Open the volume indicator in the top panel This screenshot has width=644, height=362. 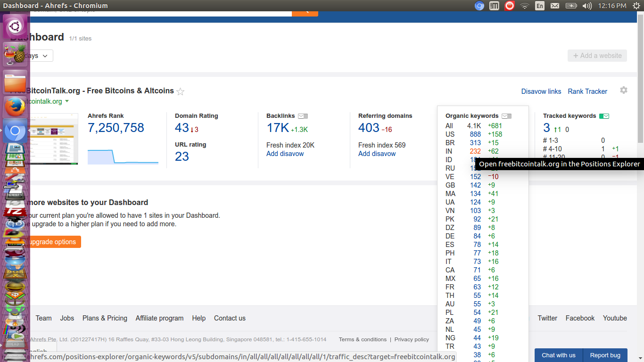point(587,6)
